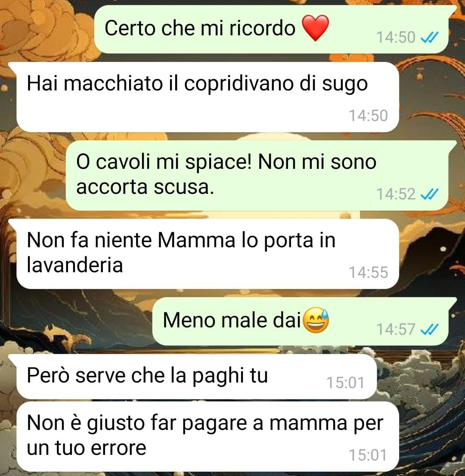Click the 14:55 timestamp
Image resolution: width=465 pixels, height=476 pixels.
coord(368,272)
